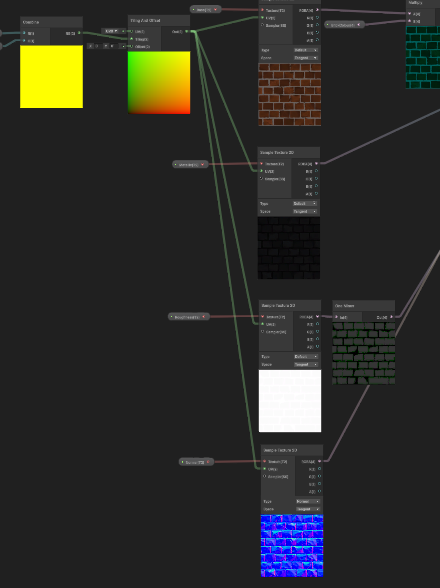Click the Texture input port of the dark-preview Sample Texture node

click(x=261, y=164)
